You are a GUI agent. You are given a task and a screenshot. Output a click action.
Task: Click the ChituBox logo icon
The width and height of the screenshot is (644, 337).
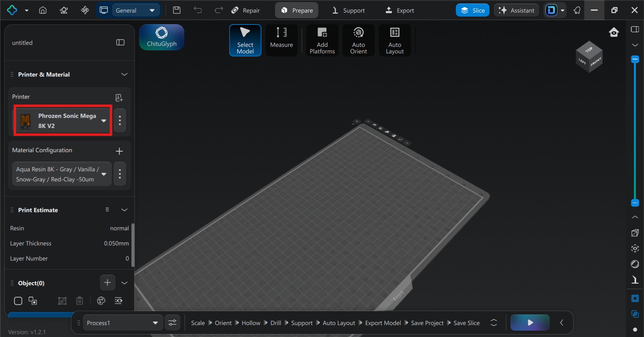[12, 10]
